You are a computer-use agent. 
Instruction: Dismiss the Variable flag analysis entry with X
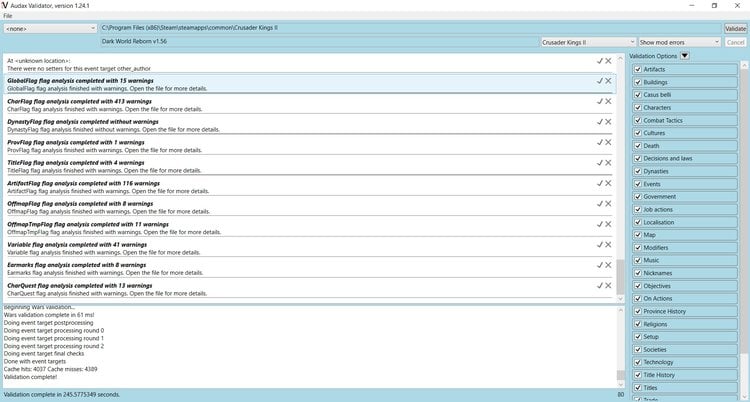608,245
